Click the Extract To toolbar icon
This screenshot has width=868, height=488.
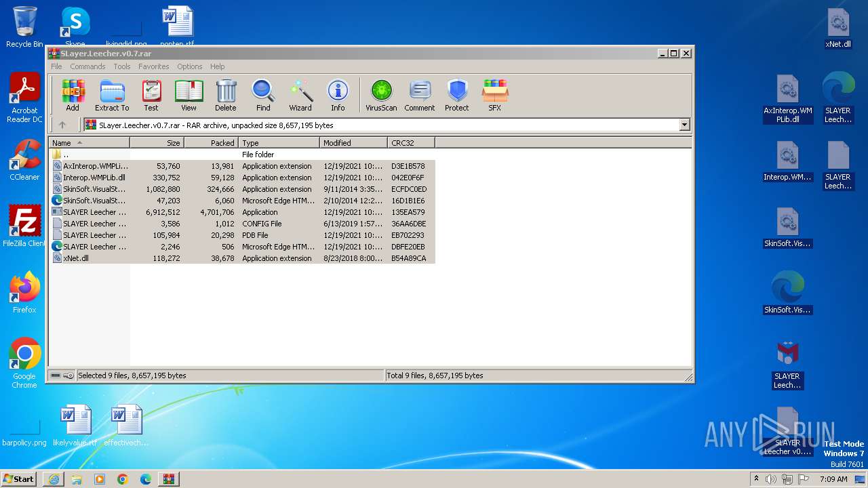(x=112, y=95)
